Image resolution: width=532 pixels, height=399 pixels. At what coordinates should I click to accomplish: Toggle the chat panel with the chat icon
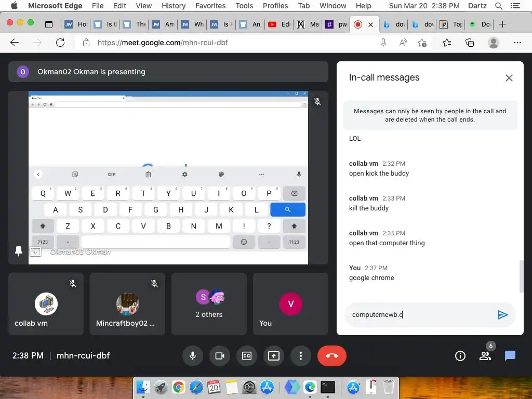[x=510, y=355]
